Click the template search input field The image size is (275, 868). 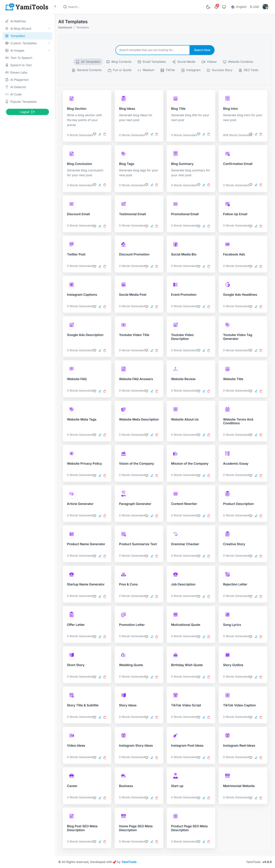tap(153, 50)
